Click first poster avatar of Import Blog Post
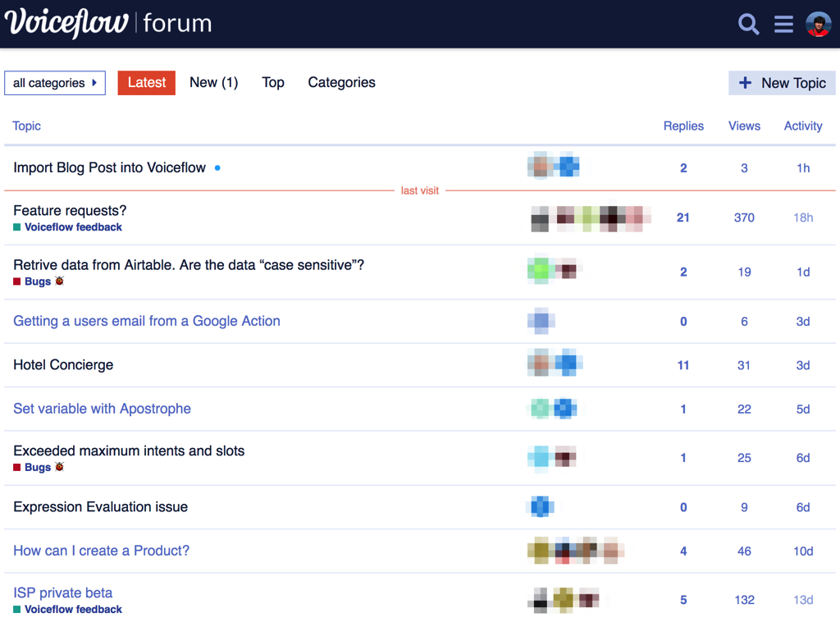Viewport: 840px width, 627px height. (x=541, y=166)
